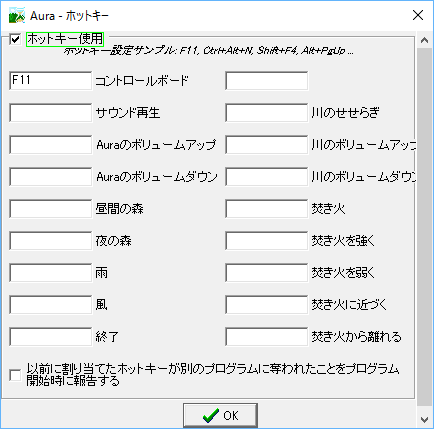434x429 pixels.
Task: Click the scrollbar up arrow
Action: 424,40
